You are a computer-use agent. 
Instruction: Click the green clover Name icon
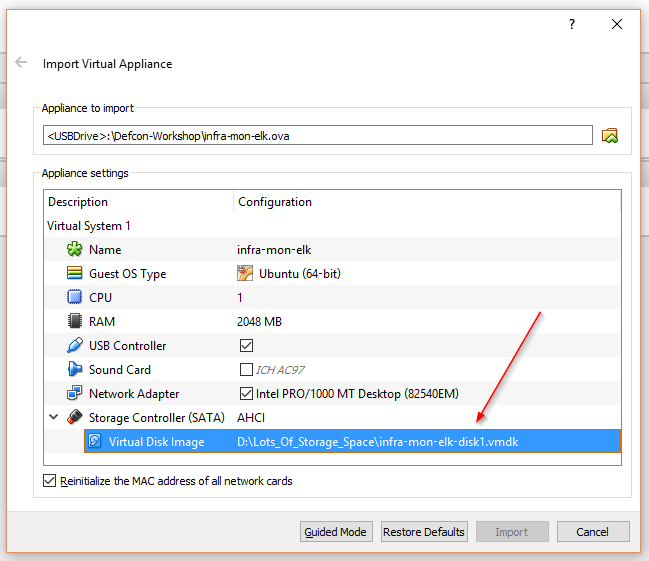[74, 250]
